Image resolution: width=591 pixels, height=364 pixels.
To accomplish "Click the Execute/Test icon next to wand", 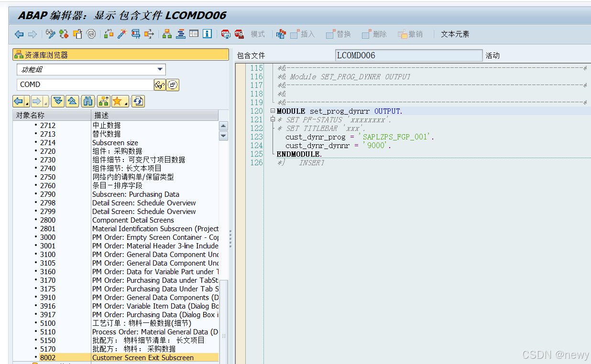I will [135, 34].
